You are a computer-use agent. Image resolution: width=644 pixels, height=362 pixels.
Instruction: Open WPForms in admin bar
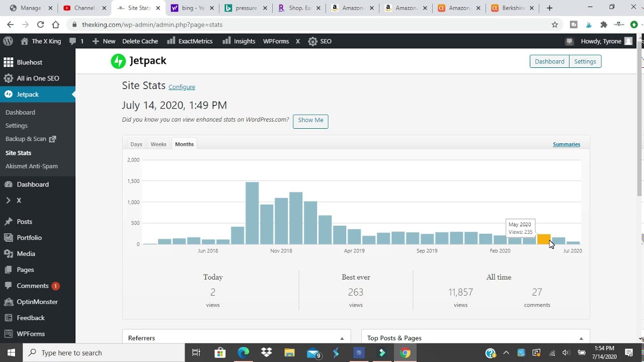tap(276, 41)
